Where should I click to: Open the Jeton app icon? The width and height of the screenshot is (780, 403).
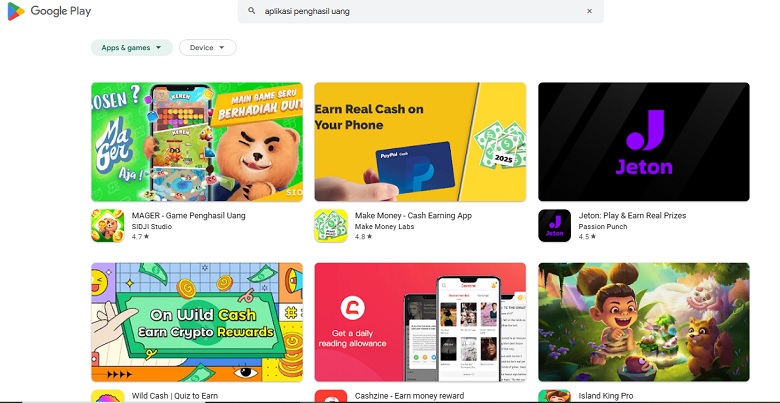click(x=555, y=225)
